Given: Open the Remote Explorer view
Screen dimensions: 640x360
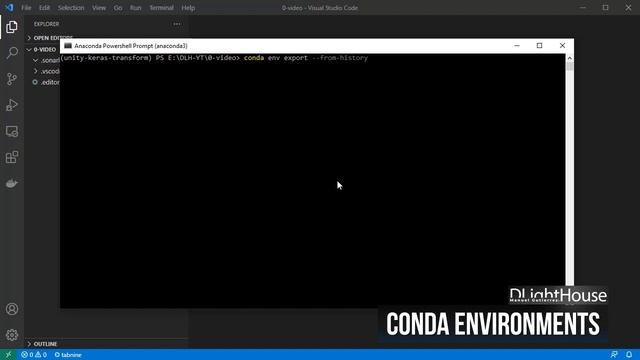Looking at the screenshot, I should tap(12, 131).
